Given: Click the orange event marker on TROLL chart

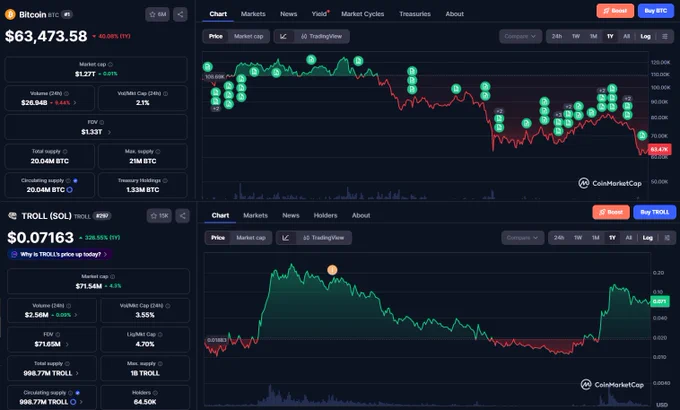Looking at the screenshot, I should 332,270.
